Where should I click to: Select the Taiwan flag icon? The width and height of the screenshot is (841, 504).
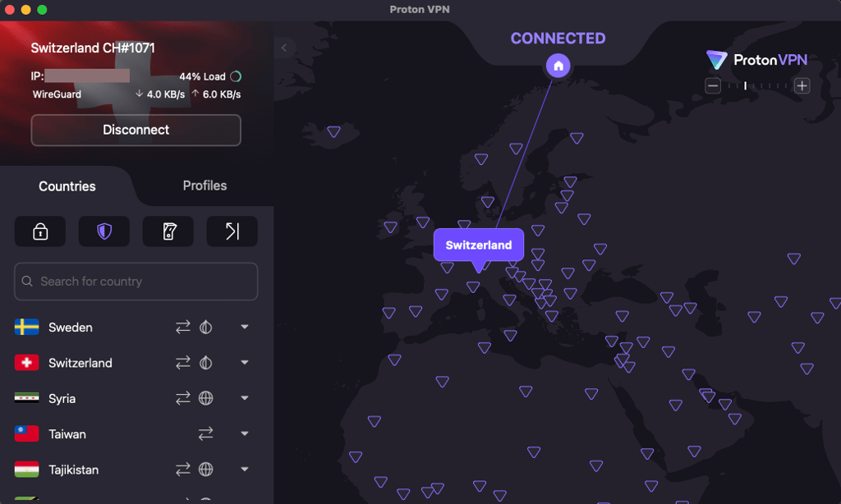pos(26,433)
